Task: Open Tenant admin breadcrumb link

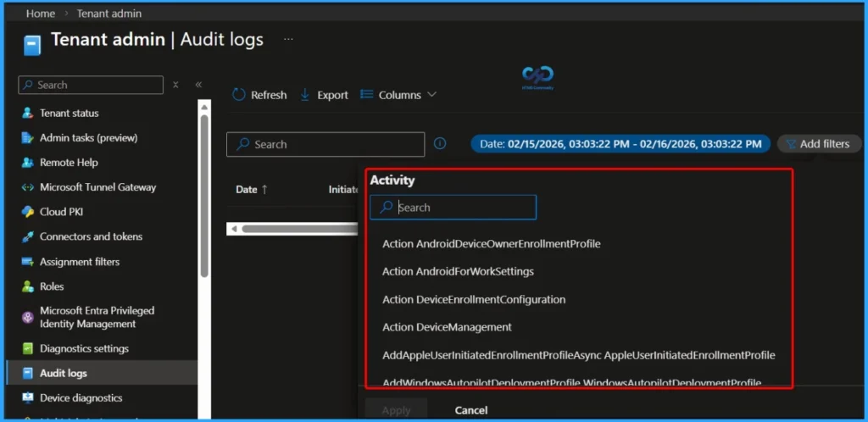Action: click(x=109, y=14)
